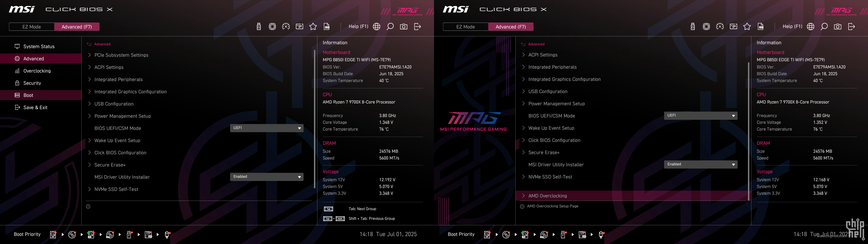Take screenshot with the camera icon in right screen
This screenshot has width=868, height=244.
point(838,27)
